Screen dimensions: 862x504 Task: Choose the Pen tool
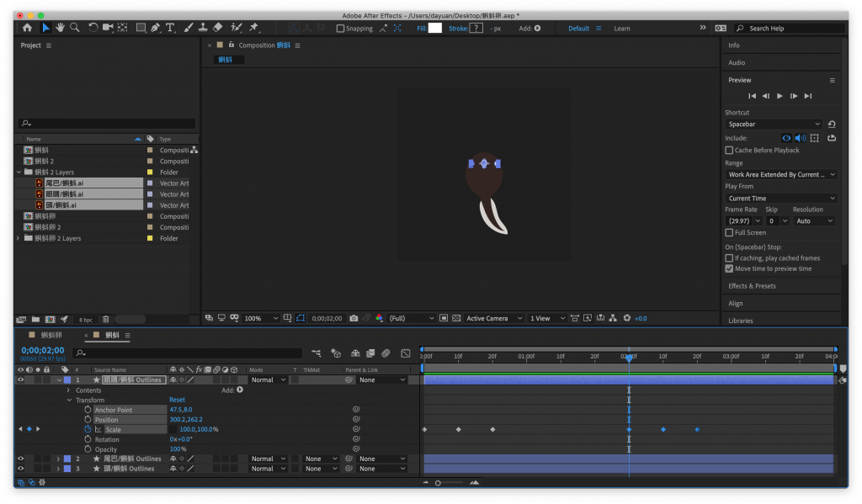[155, 28]
